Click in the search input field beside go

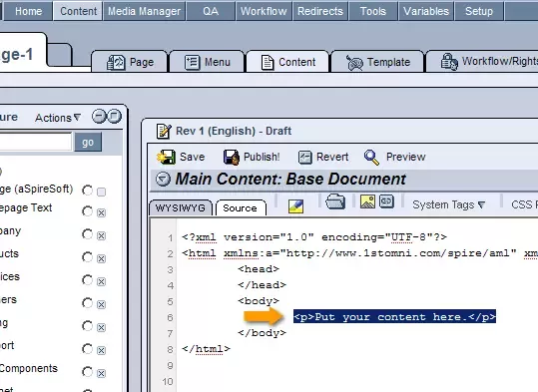click(x=35, y=142)
